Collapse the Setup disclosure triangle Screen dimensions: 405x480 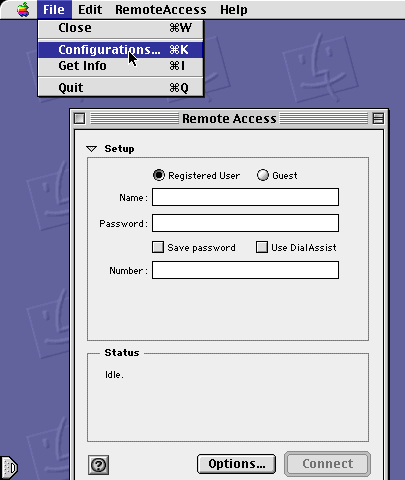[91, 149]
